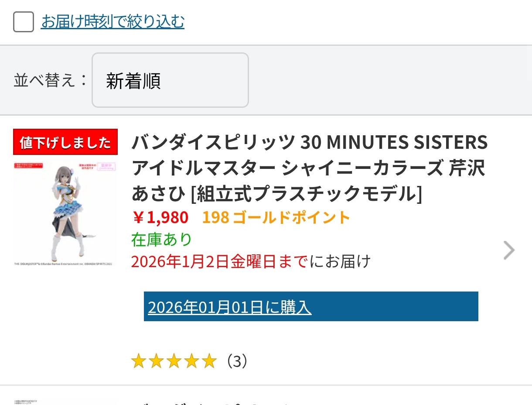Click the fifth rating star

(x=209, y=361)
